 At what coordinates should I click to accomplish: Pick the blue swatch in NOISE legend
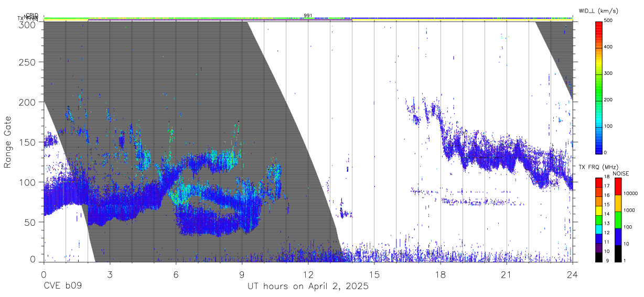[618, 236]
